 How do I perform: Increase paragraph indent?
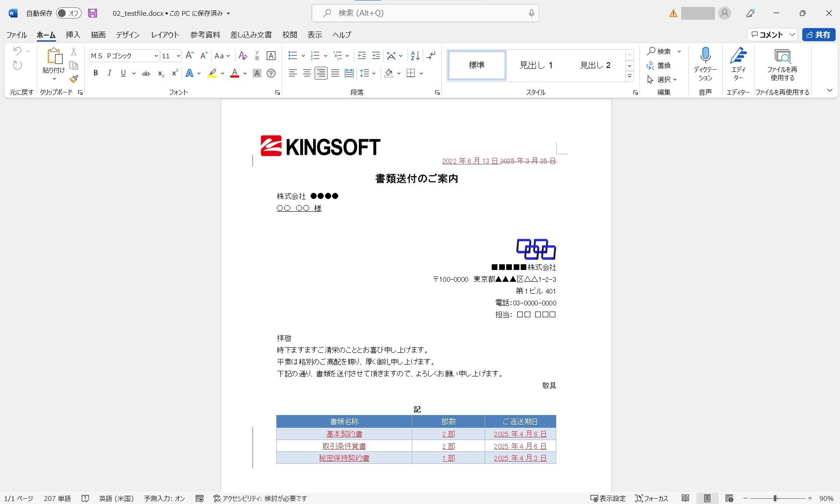click(376, 56)
